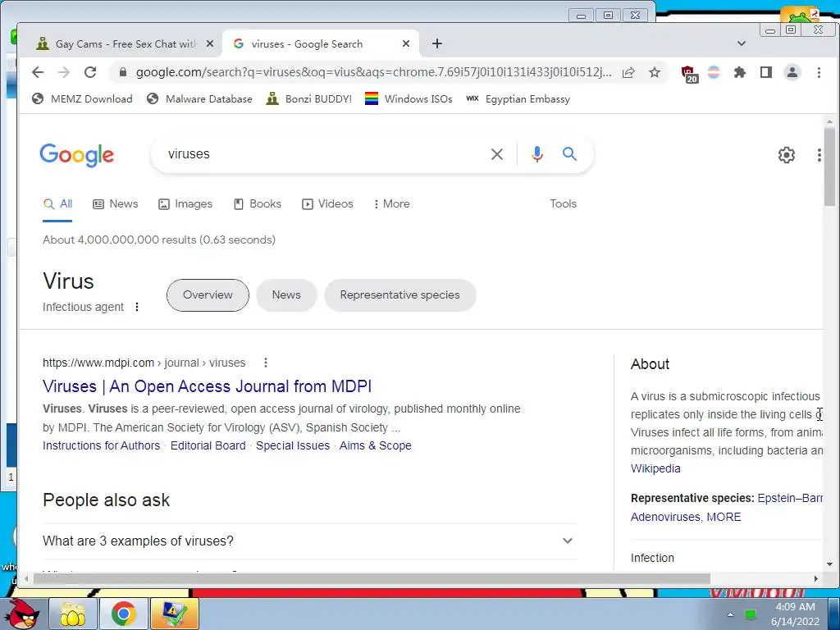Open the Wikipedia link in About panel
The width and height of the screenshot is (840, 630).
(x=655, y=468)
